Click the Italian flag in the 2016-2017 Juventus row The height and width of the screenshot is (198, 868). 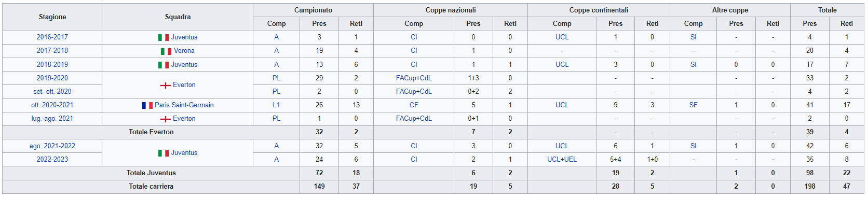tap(164, 38)
